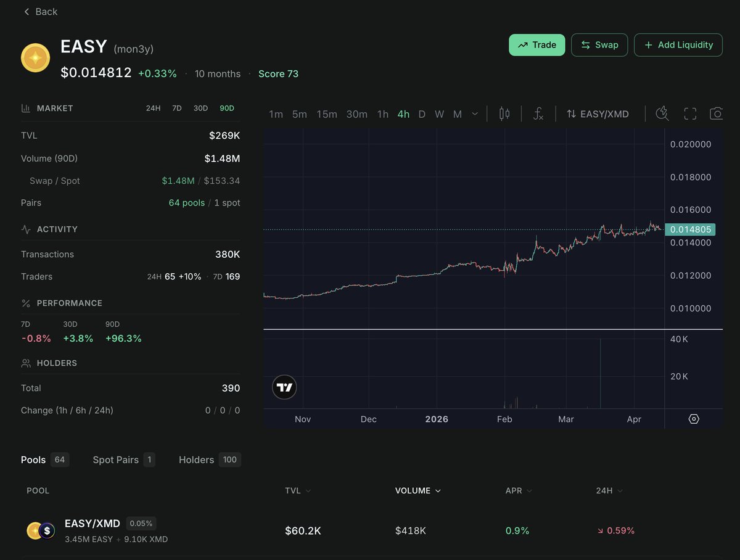Click the chart divider between price and volume
The height and width of the screenshot is (560, 740).
tap(493, 329)
